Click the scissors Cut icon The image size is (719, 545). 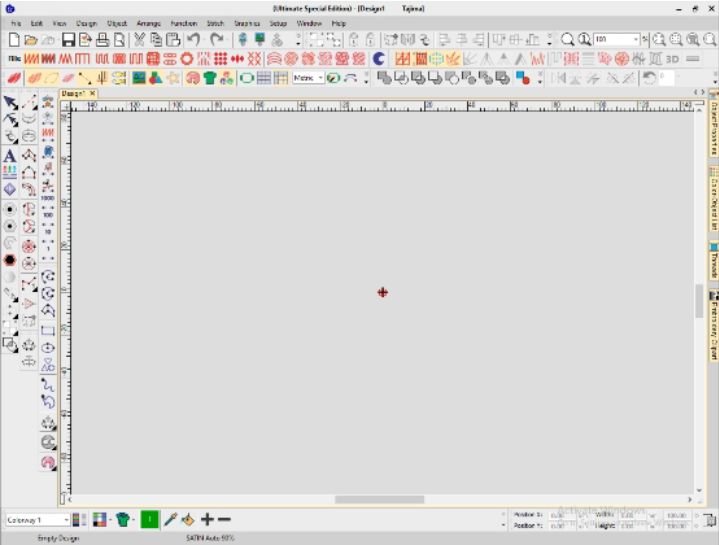pos(139,40)
